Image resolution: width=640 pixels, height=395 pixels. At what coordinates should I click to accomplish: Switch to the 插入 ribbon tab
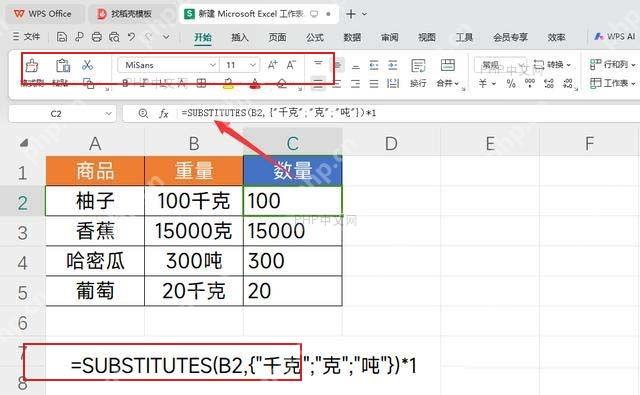pyautogui.click(x=240, y=37)
